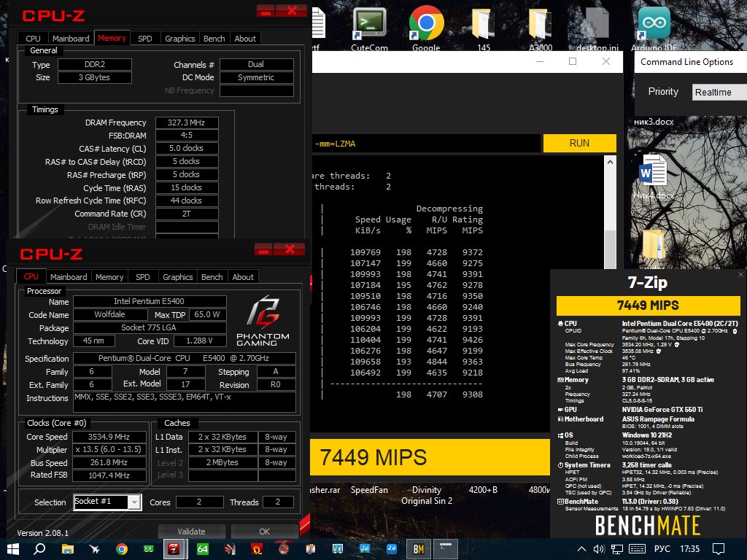Close the 7-Zip BenchMate result panel
747x560 pixels.
point(740,275)
